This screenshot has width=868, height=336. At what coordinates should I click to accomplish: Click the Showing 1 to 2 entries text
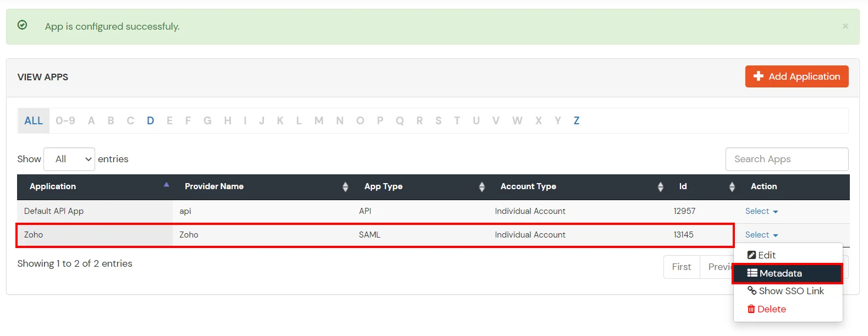pos(75,263)
